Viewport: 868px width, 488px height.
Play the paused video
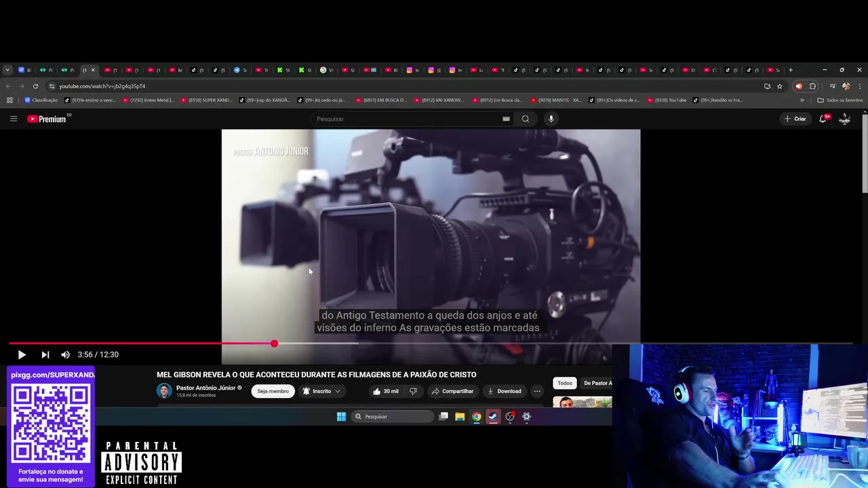(x=21, y=354)
